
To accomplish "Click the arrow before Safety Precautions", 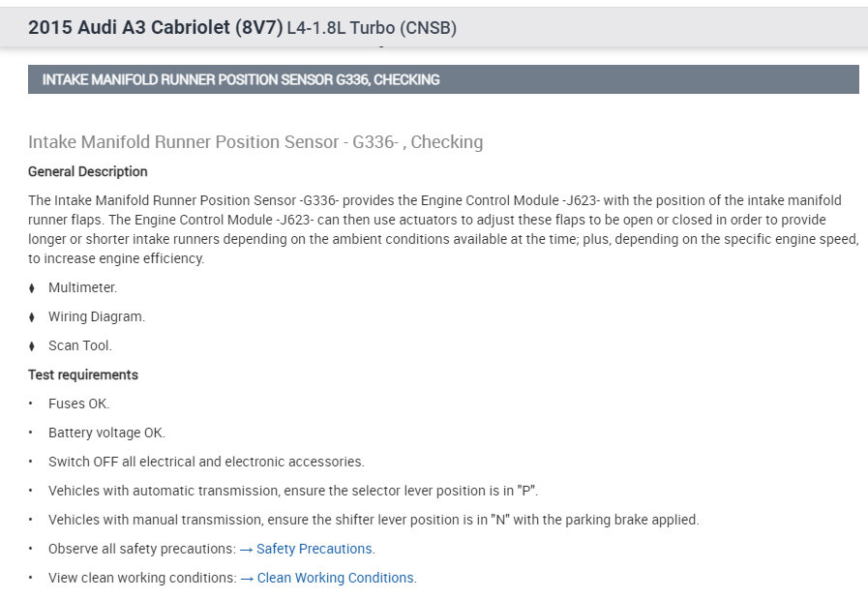I will (246, 549).
